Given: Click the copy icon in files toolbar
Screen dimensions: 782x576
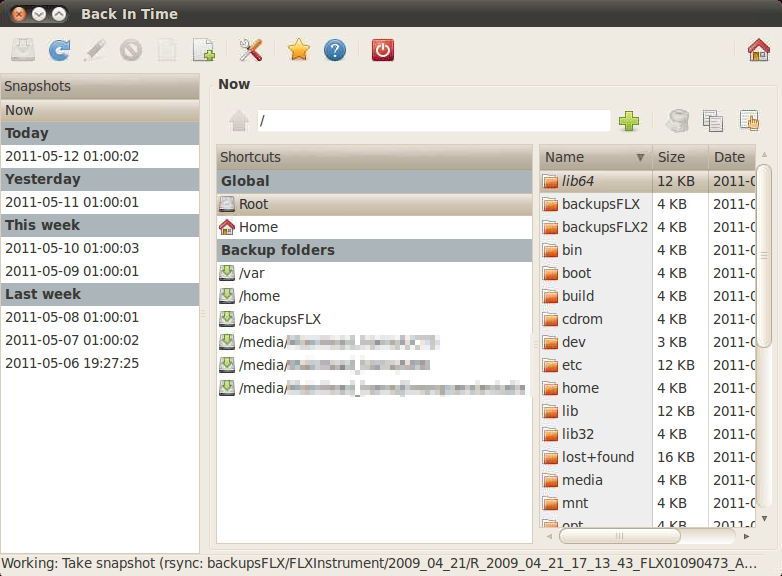Looking at the screenshot, I should 713,121.
